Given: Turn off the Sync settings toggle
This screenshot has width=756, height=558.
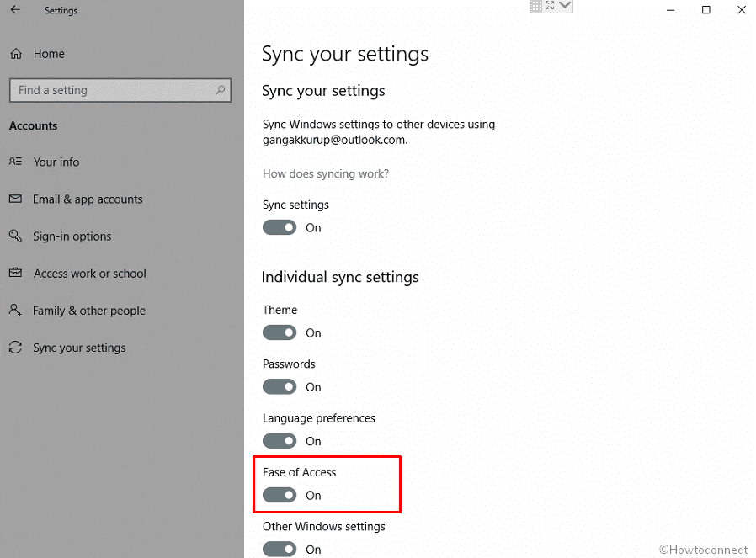Looking at the screenshot, I should click(x=280, y=227).
